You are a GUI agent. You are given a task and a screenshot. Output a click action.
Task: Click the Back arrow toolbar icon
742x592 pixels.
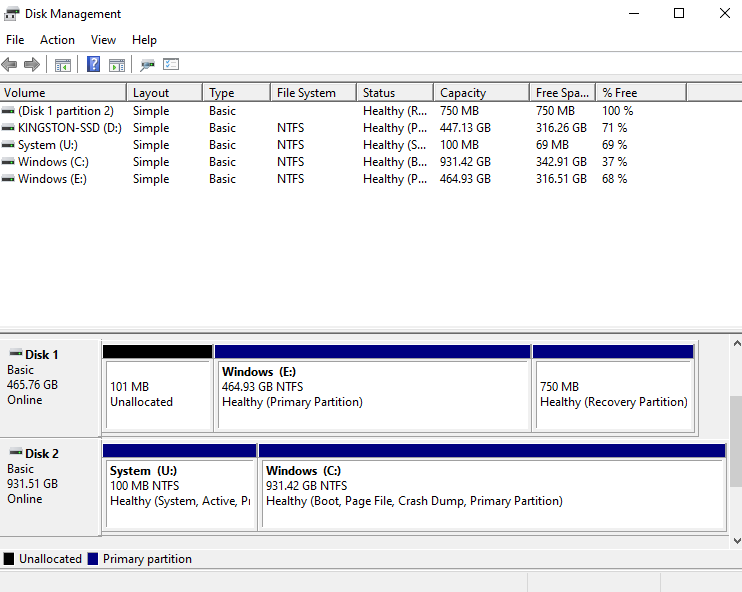click(9, 64)
